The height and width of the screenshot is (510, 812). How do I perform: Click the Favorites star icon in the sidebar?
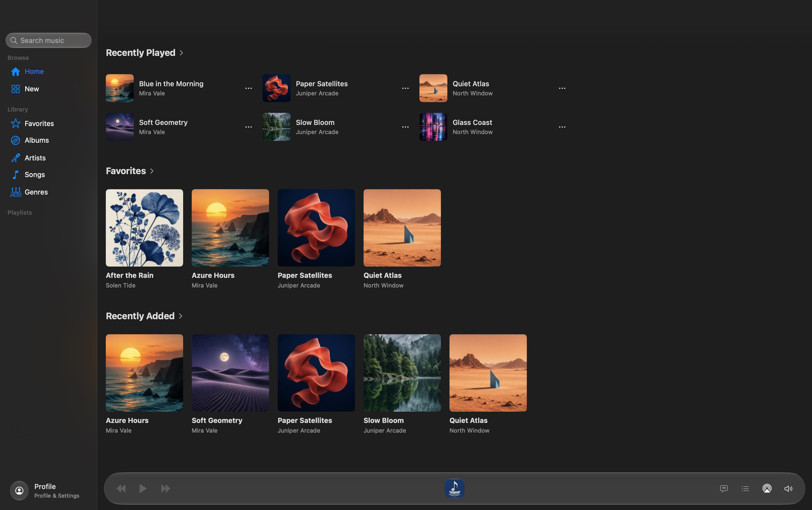coord(16,123)
